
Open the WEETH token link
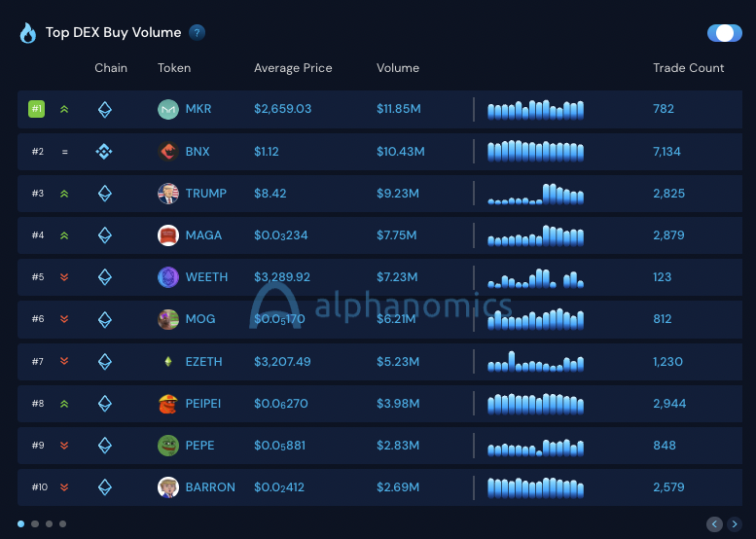point(206,277)
